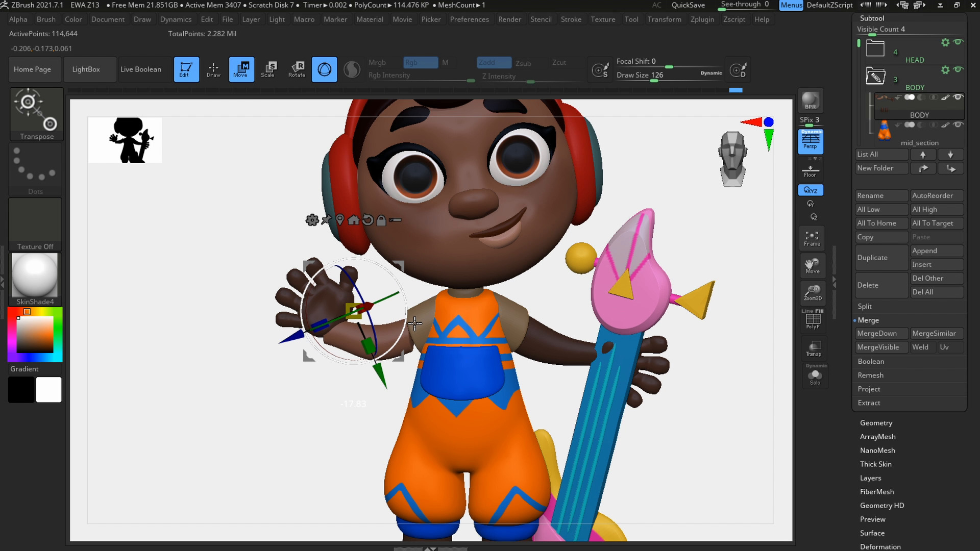Select the Rotate transform tool

pos(297,69)
